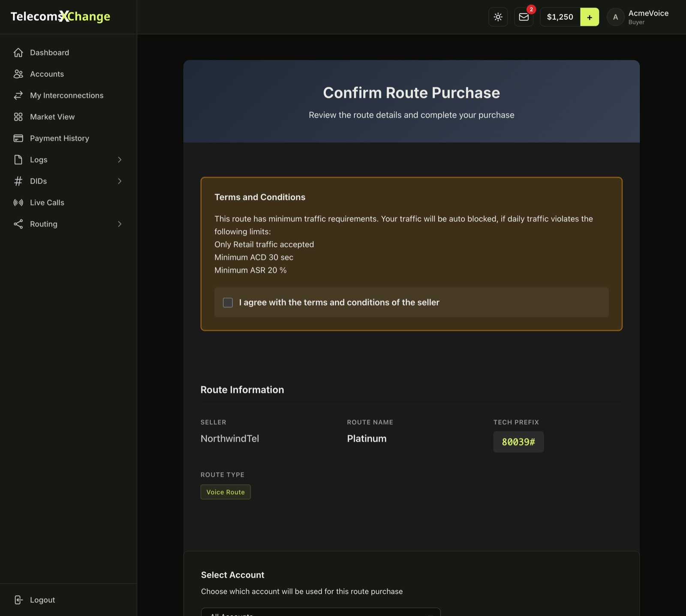This screenshot has width=686, height=616.
Task: Go to Market View menu item
Action: tap(69, 117)
